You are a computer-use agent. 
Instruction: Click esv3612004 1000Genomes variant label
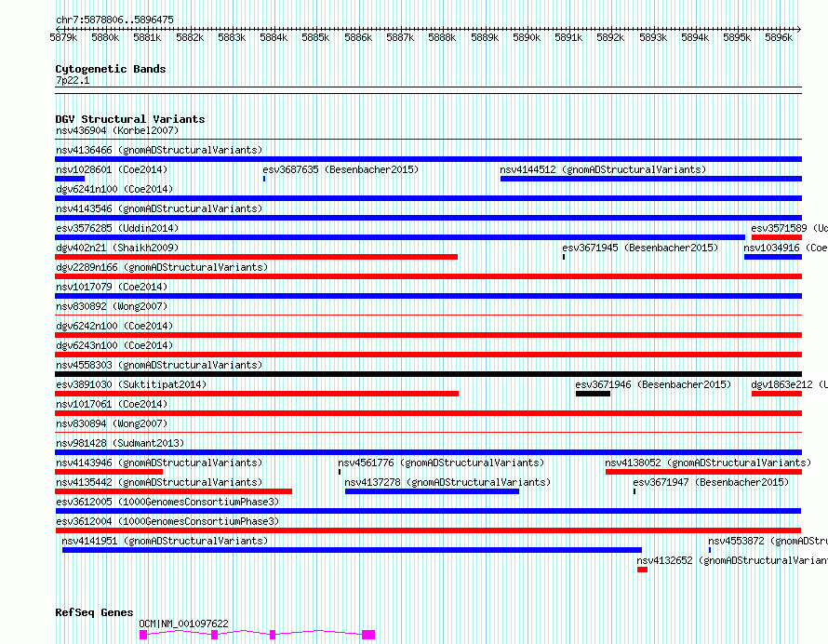tap(167, 521)
